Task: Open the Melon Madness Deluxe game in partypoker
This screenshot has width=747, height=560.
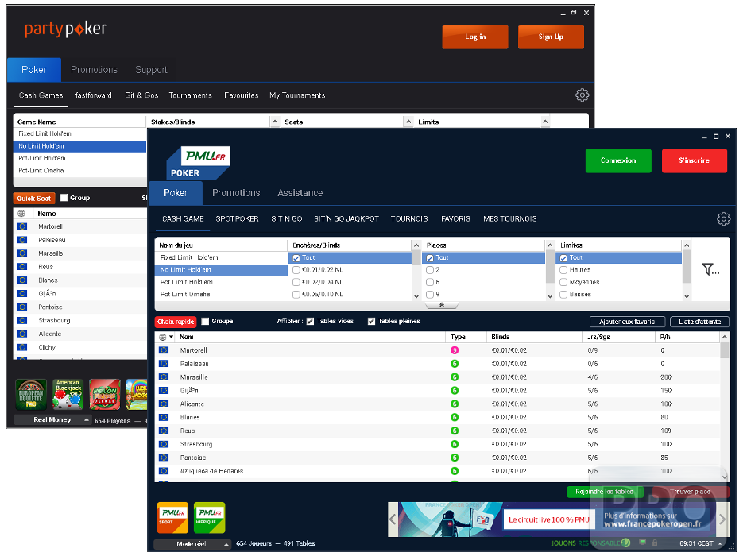Action: (105, 394)
